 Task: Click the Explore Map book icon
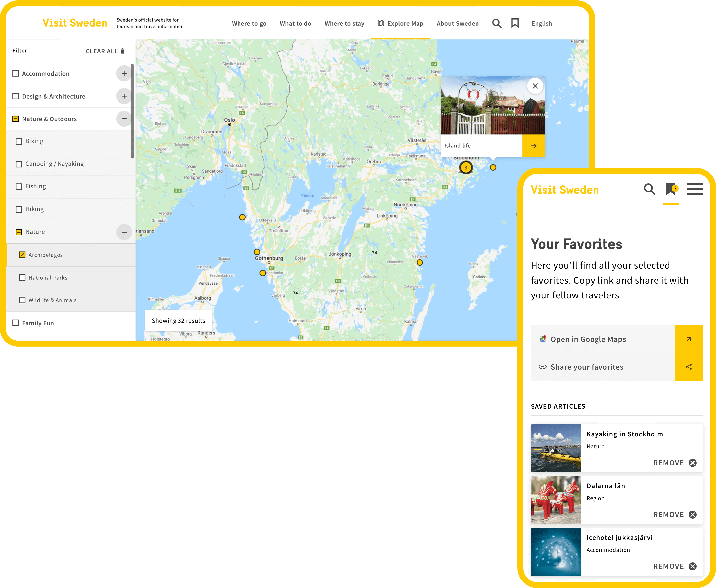coord(381,23)
